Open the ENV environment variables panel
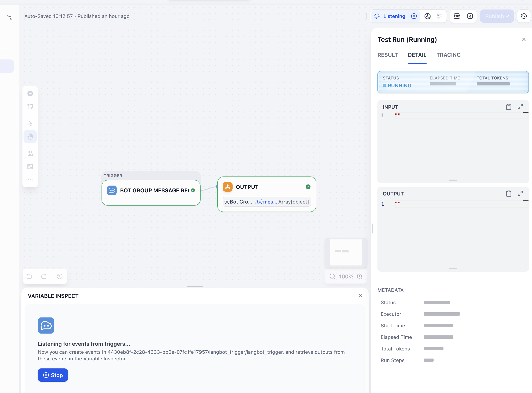Viewport: 532px width, 393px height. click(457, 16)
